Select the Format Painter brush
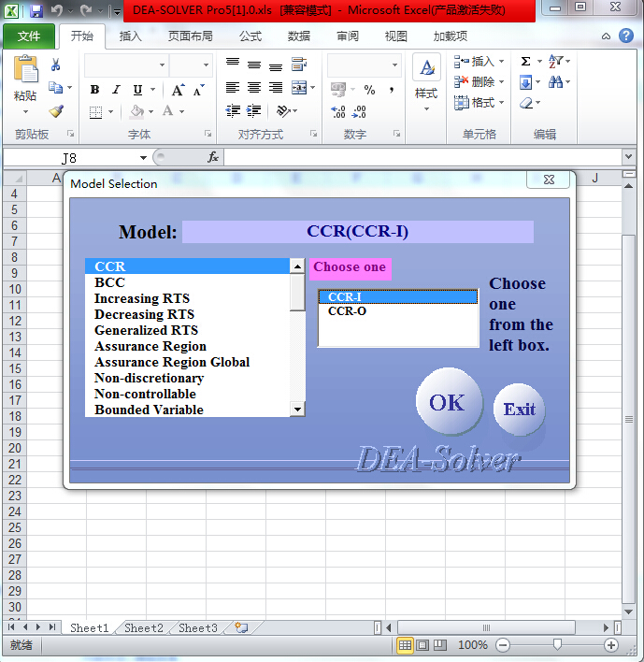644x662 pixels. tap(56, 111)
